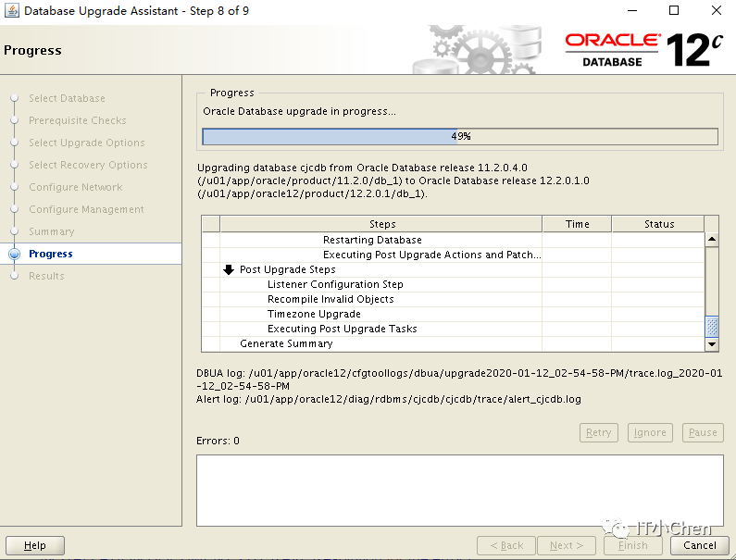This screenshot has height=560, width=736.
Task: Minimize the Database Upgrade Assistant window
Action: [632, 10]
